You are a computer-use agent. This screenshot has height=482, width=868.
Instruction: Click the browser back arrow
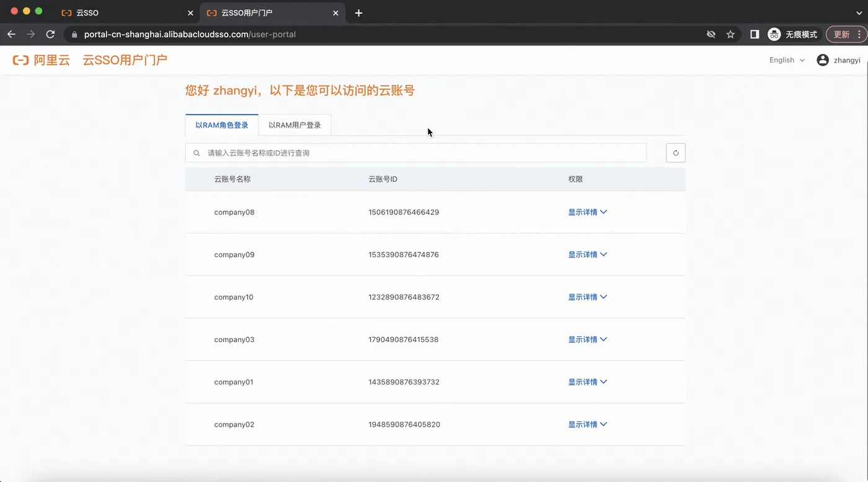click(x=11, y=34)
